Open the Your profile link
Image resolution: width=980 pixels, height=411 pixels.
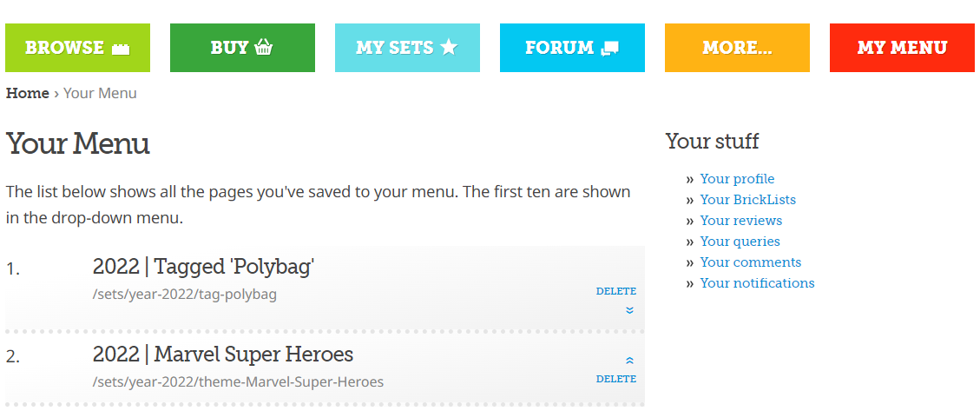tap(737, 179)
